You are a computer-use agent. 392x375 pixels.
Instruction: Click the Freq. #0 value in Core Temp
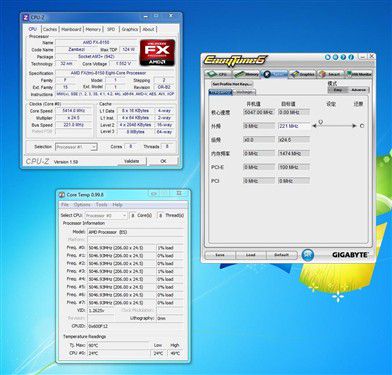(x=121, y=248)
